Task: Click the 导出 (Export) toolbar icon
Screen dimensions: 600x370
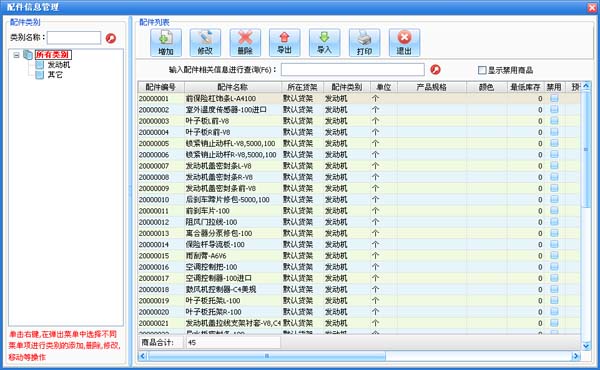Action: click(x=284, y=42)
